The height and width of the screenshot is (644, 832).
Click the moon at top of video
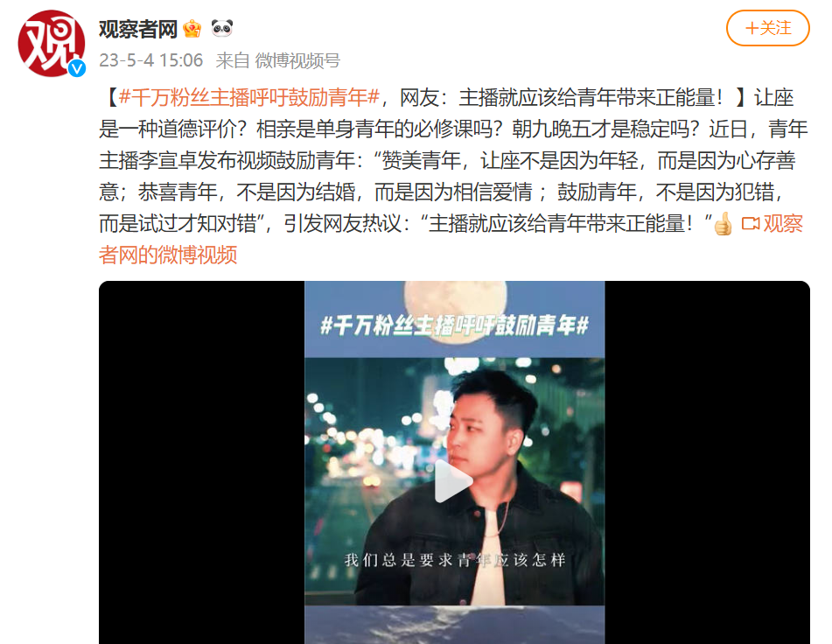click(x=455, y=297)
